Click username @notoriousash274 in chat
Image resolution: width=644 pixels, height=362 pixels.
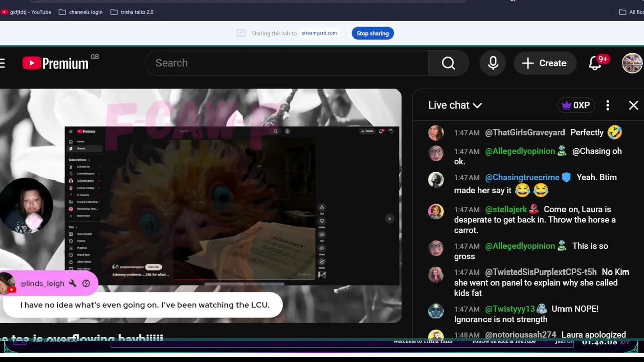[521, 335]
